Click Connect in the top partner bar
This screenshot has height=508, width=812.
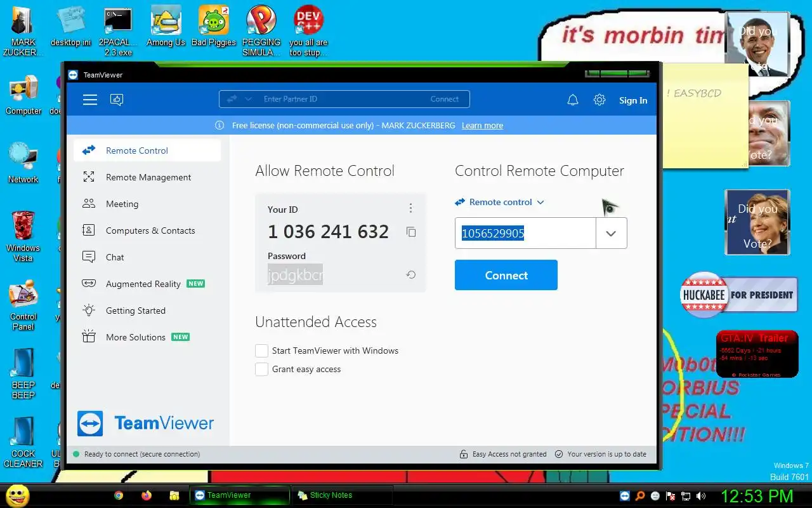click(x=444, y=99)
